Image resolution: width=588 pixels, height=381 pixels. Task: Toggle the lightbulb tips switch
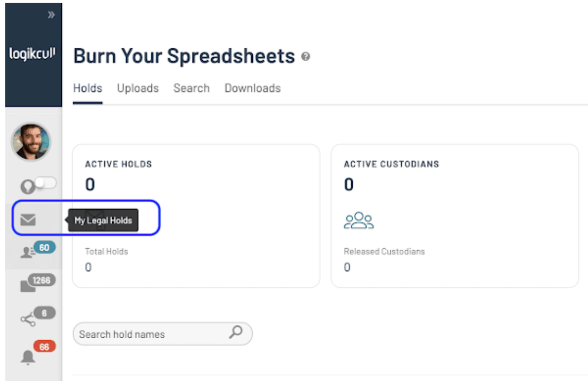pos(45,183)
